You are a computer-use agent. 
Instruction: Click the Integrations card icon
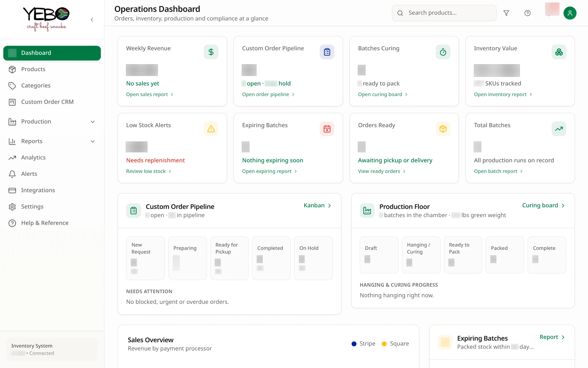pyautogui.click(x=12, y=190)
